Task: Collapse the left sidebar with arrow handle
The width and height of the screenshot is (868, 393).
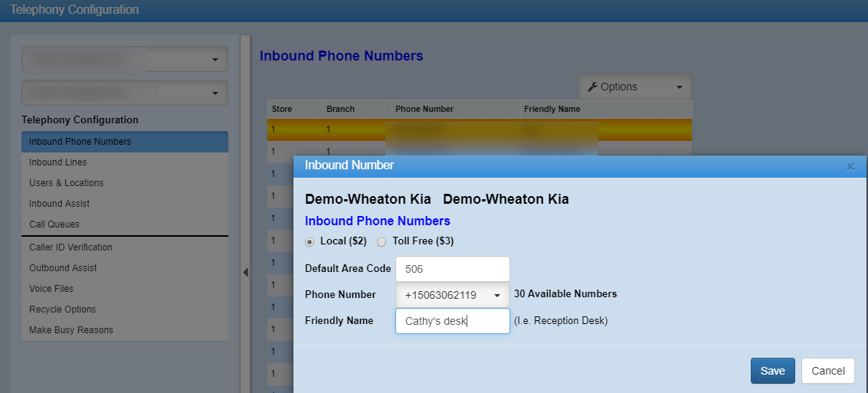Action: (x=245, y=273)
